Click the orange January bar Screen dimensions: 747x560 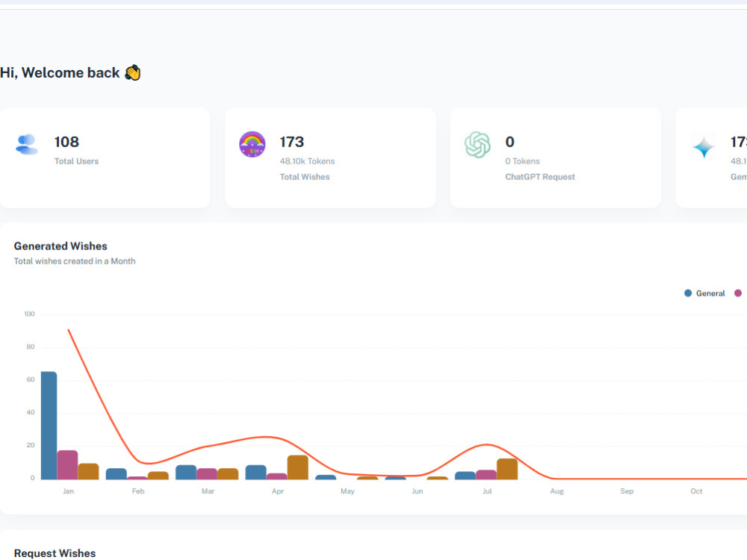click(89, 471)
